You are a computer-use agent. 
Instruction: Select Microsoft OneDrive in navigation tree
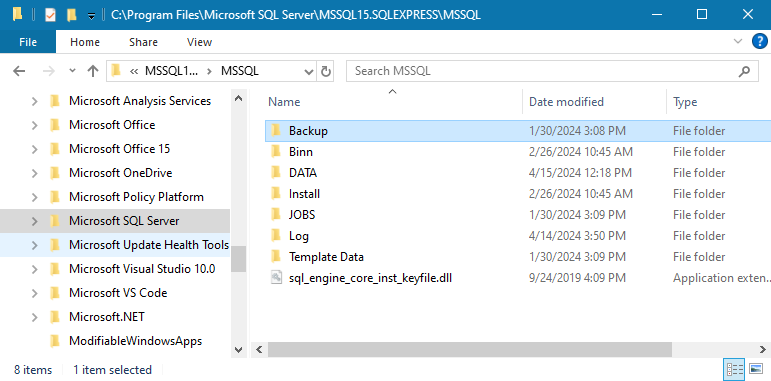[x=120, y=173]
